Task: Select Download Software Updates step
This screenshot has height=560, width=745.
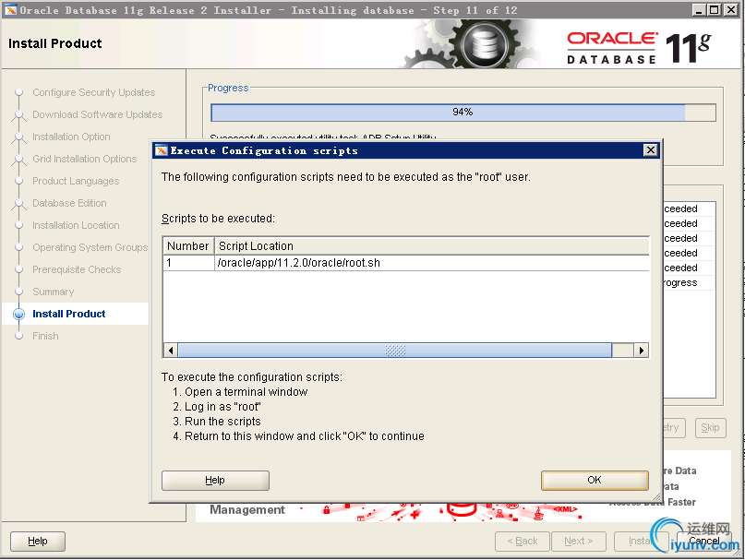Action: click(x=98, y=114)
